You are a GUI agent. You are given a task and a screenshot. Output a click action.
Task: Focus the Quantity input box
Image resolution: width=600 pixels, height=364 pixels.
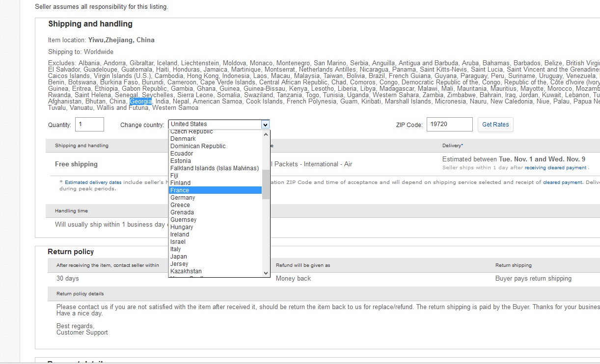[89, 125]
